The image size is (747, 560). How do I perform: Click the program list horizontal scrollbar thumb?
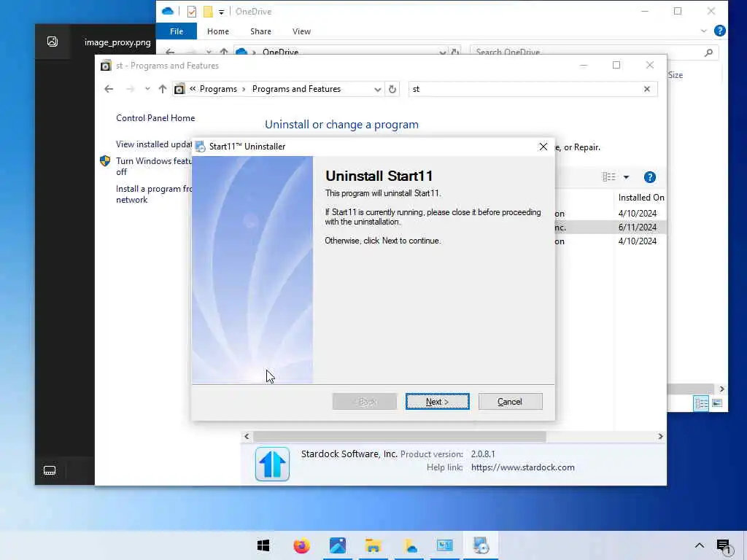click(x=399, y=436)
